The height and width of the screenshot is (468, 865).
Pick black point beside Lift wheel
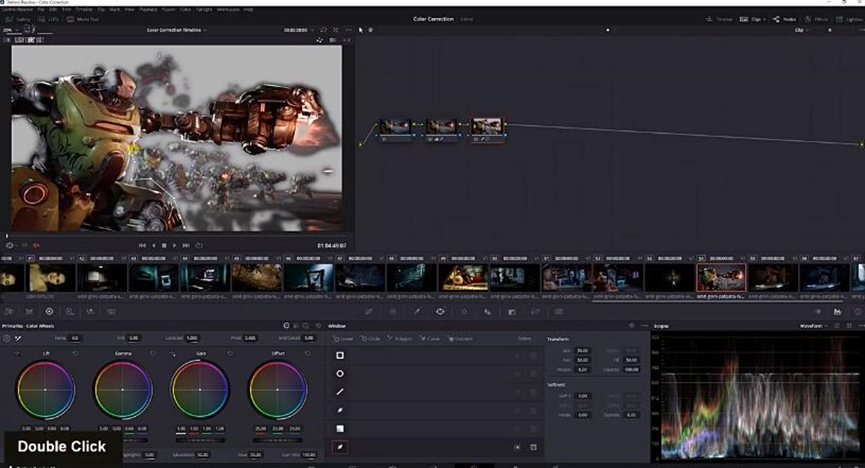(17, 353)
